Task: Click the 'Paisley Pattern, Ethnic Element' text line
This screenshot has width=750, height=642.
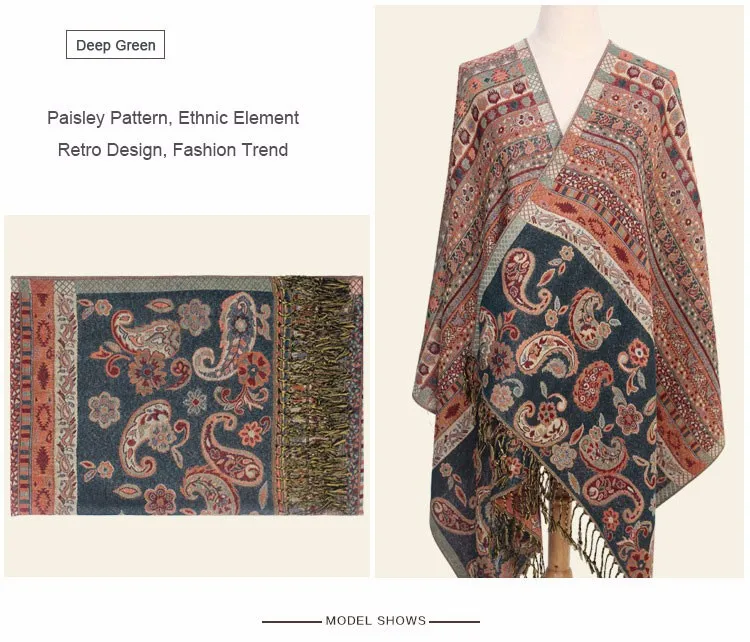Action: click(173, 118)
